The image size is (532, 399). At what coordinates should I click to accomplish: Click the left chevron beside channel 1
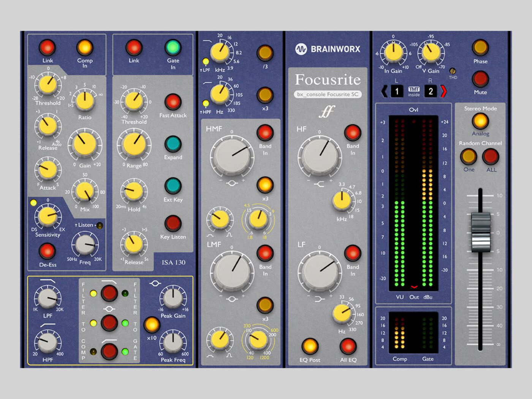click(x=385, y=91)
